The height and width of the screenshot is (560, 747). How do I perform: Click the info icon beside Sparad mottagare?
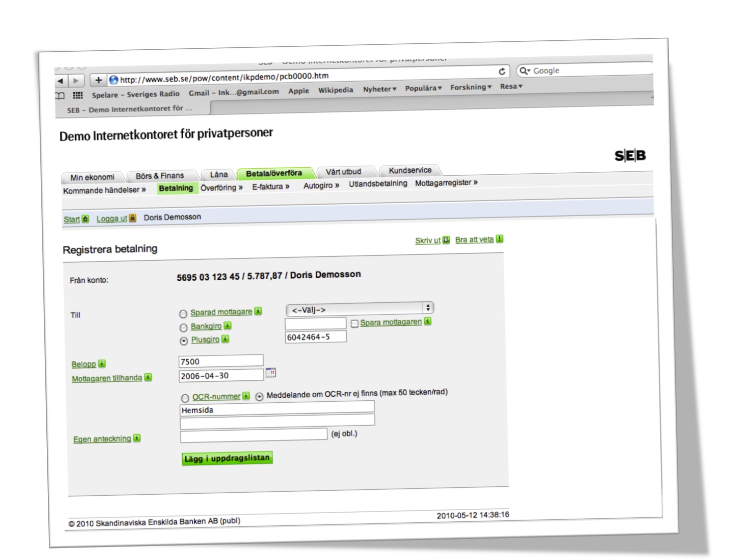[x=258, y=311]
